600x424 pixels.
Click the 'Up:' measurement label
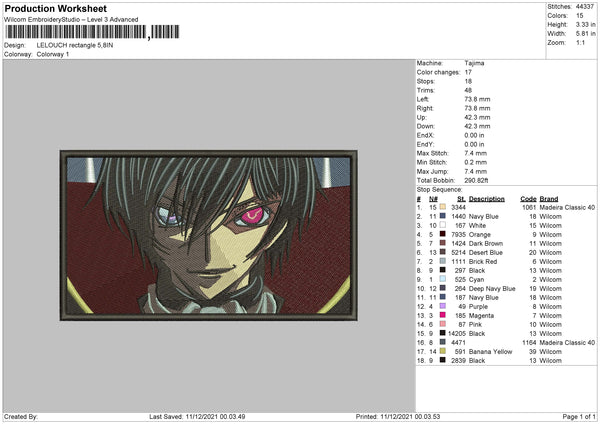(x=421, y=117)
